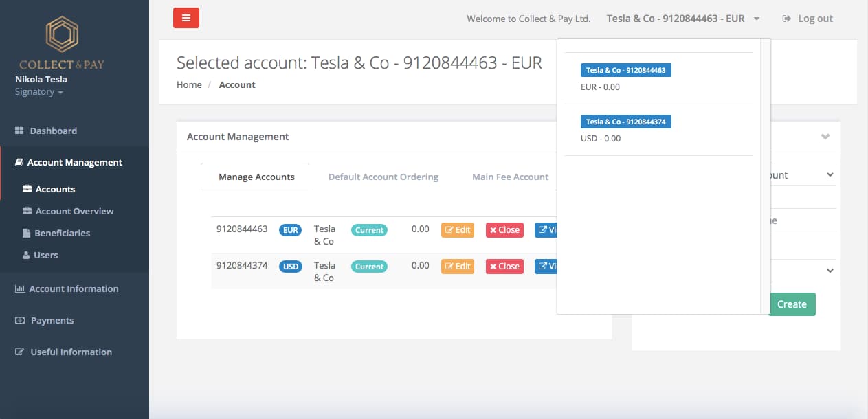Open the account selector dropdown in header
Image resolution: width=868 pixels, height=419 pixels.
click(x=682, y=19)
